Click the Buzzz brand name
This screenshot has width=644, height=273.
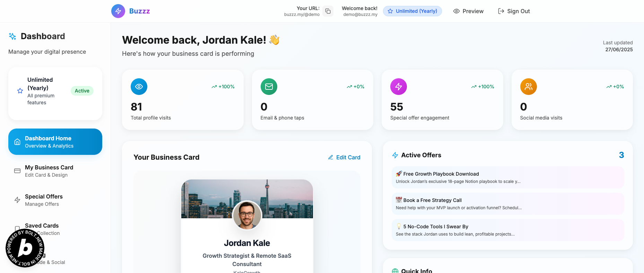[x=140, y=11]
